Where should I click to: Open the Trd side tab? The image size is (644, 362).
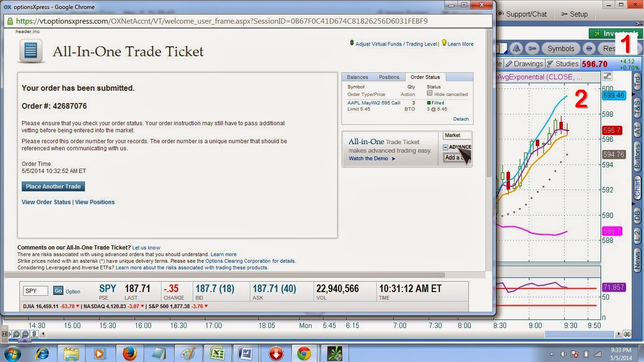(637, 82)
